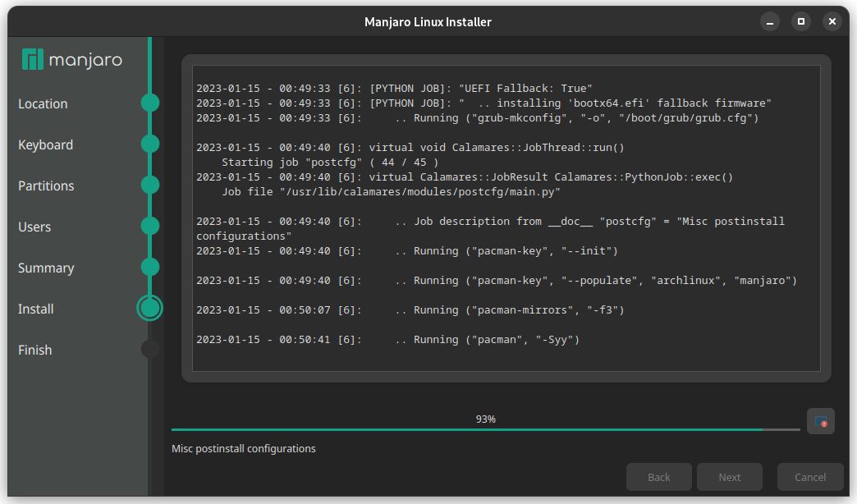This screenshot has height=504, width=857.
Task: Click the log line with pacman-key --init
Action: 406,251
